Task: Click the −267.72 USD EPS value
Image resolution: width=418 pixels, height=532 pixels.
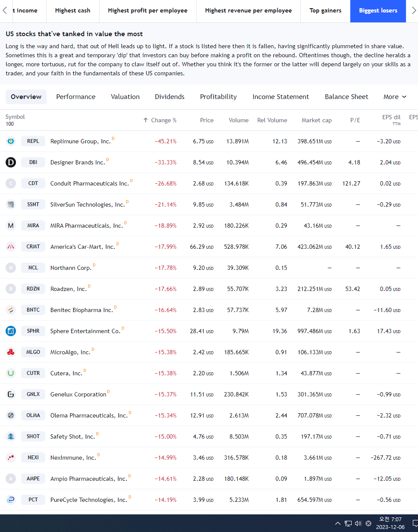Action: [386, 458]
